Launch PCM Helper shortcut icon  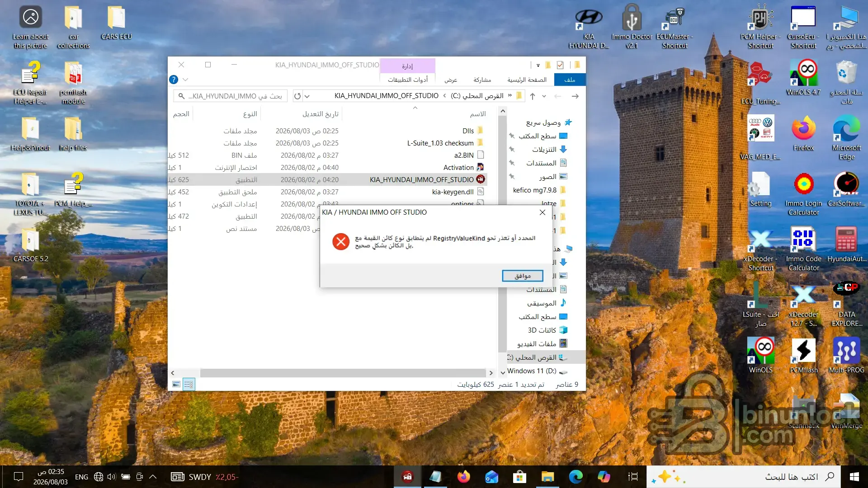click(x=760, y=28)
